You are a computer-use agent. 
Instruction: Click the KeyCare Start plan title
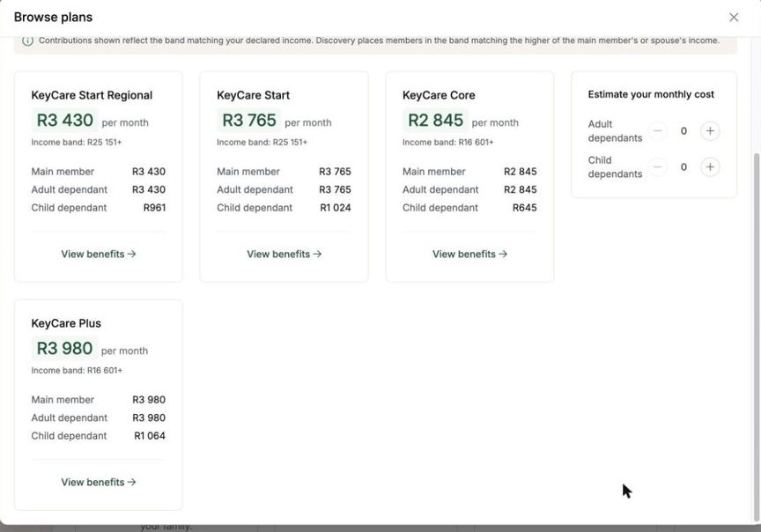254,95
